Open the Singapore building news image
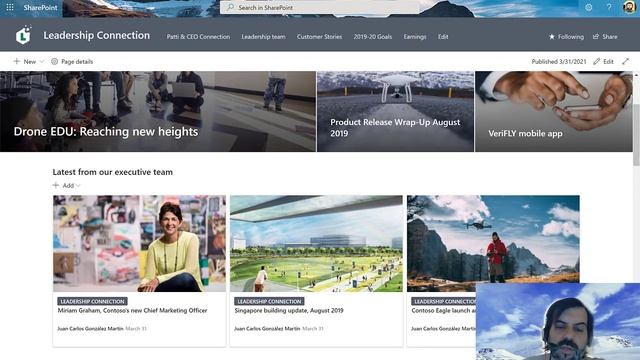The width and height of the screenshot is (640, 360). (x=316, y=243)
